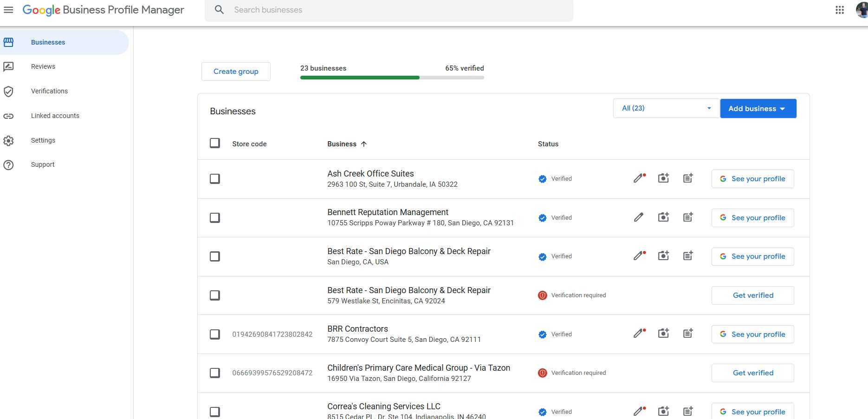This screenshot has width=868, height=419.
Task: See your profile for verified Best Rate
Action: pos(752,256)
